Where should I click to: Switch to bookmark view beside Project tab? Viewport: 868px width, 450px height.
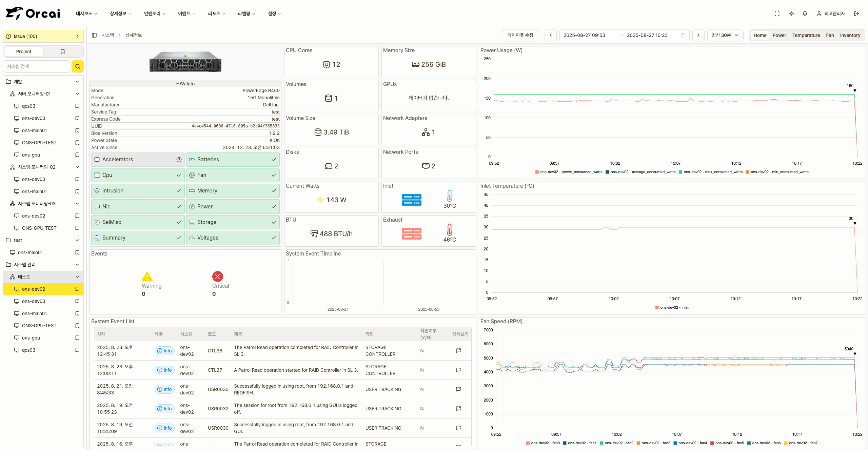(x=63, y=52)
